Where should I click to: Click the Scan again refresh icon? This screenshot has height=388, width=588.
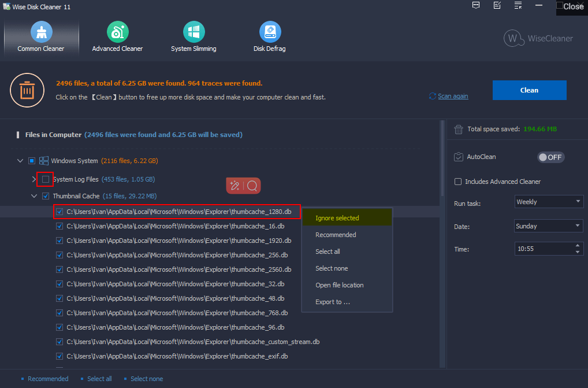coord(433,96)
